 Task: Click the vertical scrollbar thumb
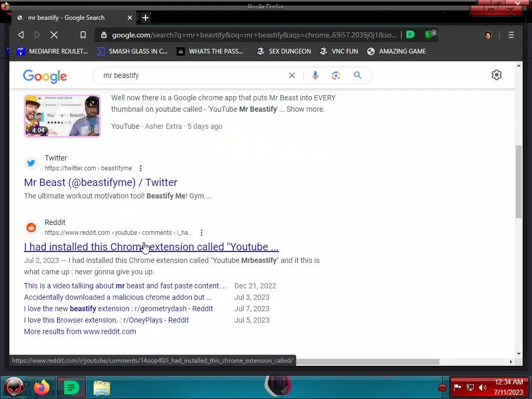coord(518,181)
